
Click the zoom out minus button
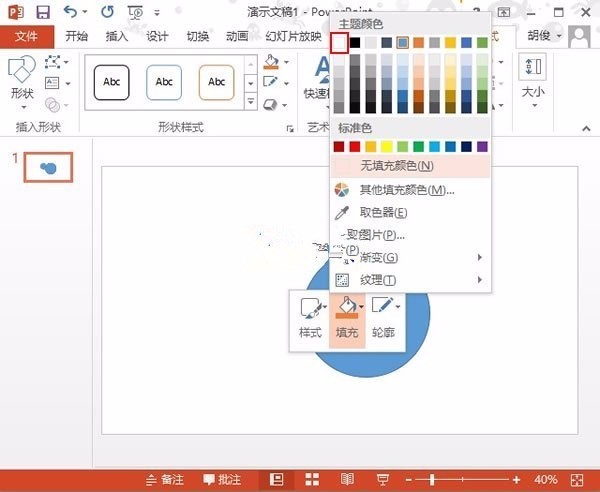[x=409, y=480]
